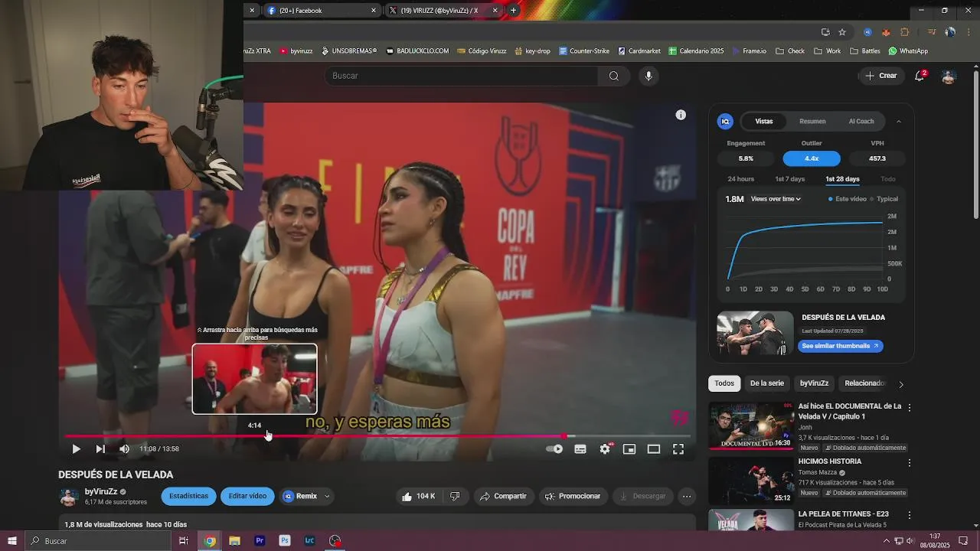Bookmark this page with the star
The height and width of the screenshot is (551, 980).
pyautogui.click(x=842, y=32)
